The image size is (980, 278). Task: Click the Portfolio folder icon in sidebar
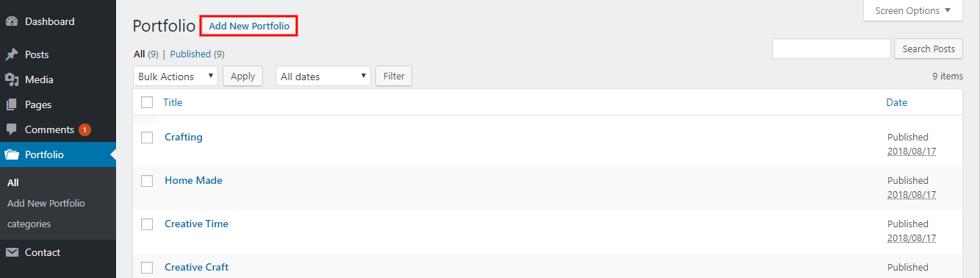point(12,154)
